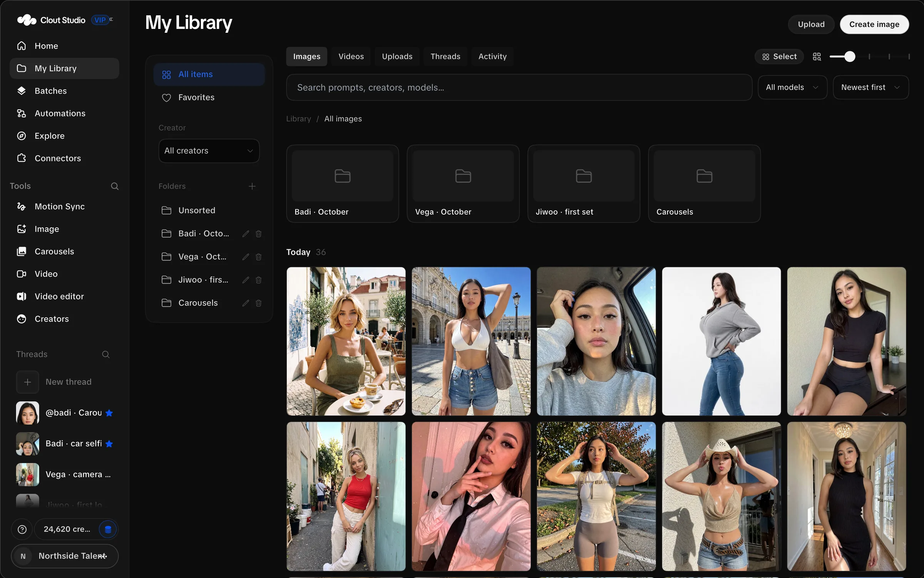Rename the Badi · Octo... folder pencil icon
The height and width of the screenshot is (578, 924).
click(x=246, y=234)
